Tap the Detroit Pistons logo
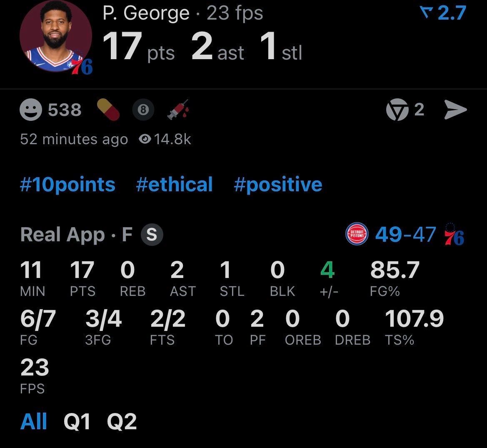The image size is (487, 448). [x=357, y=235]
